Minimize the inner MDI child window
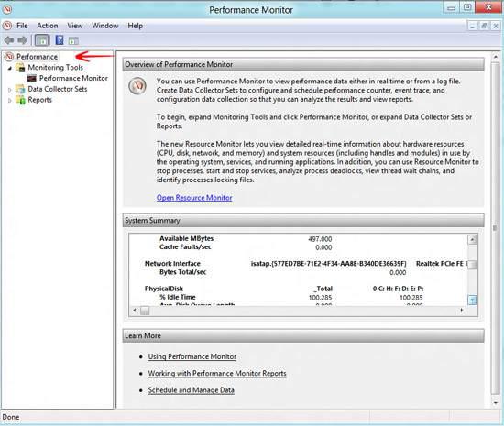This screenshot has width=504, height=426. [472, 26]
